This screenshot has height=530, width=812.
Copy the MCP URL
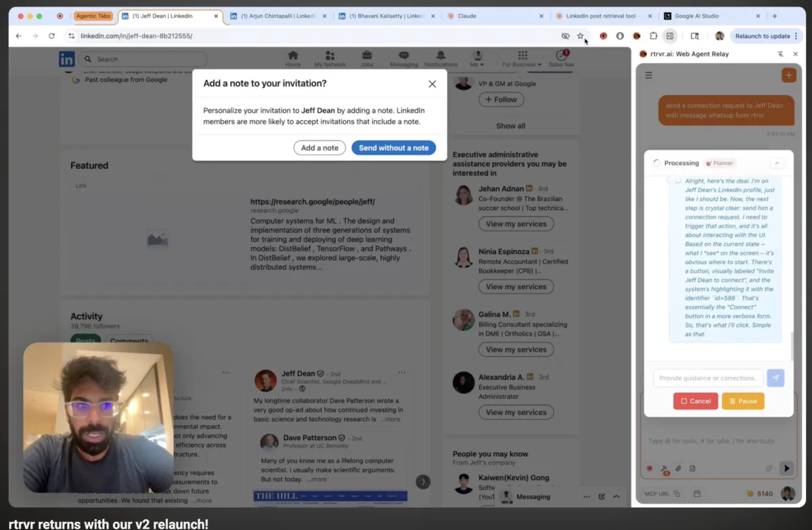click(x=677, y=493)
